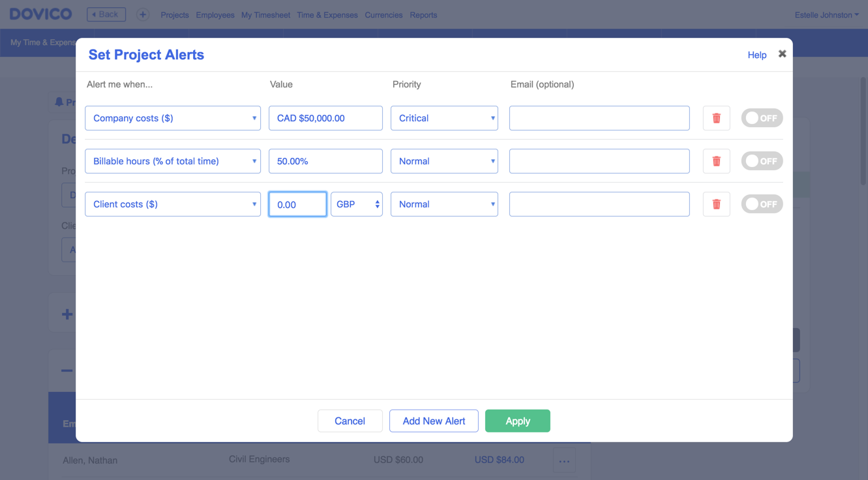This screenshot has height=480, width=868.
Task: Open priority dropdown in Client costs row
Action: 444,204
